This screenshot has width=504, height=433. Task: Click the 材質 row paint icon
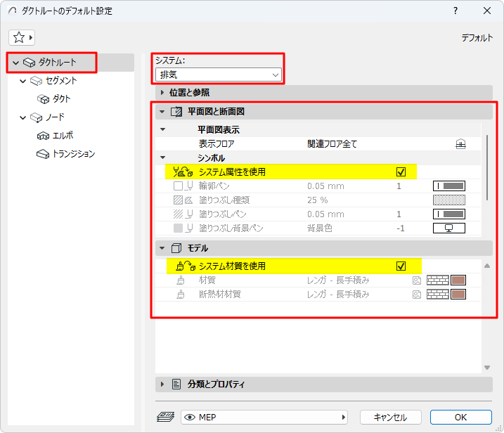click(181, 280)
